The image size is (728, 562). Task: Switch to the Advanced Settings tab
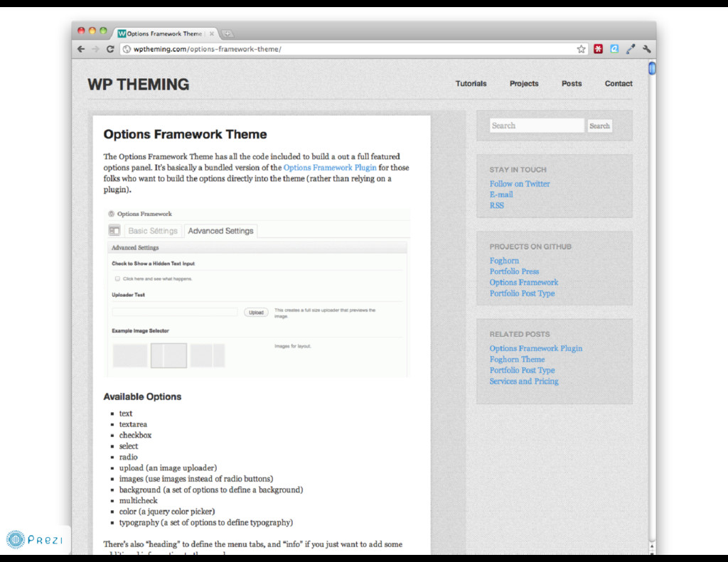pyautogui.click(x=220, y=231)
